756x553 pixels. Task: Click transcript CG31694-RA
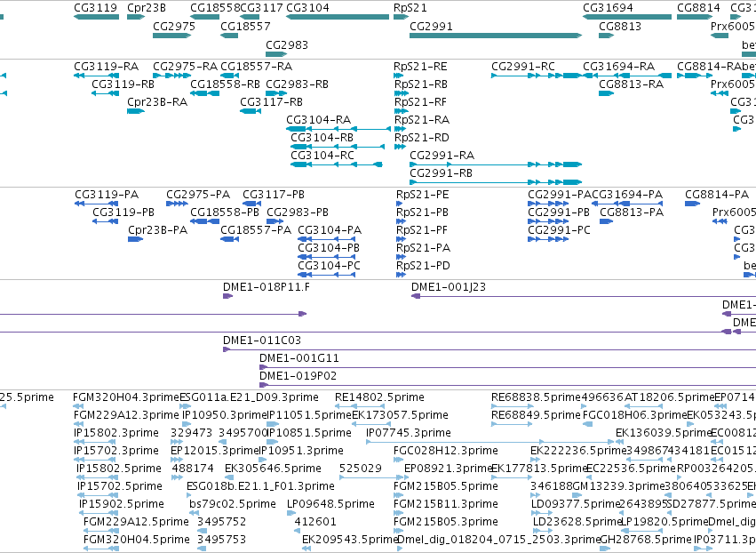pos(627,76)
